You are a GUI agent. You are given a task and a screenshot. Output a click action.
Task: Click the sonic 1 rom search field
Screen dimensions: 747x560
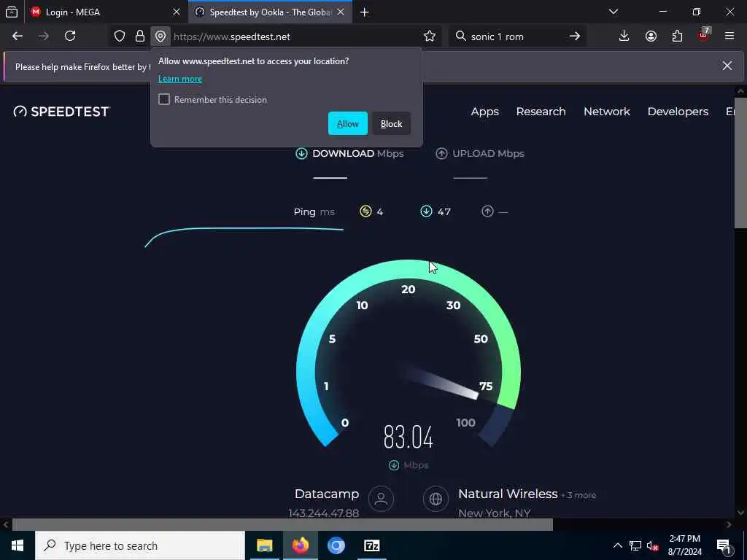pyautogui.click(x=517, y=36)
